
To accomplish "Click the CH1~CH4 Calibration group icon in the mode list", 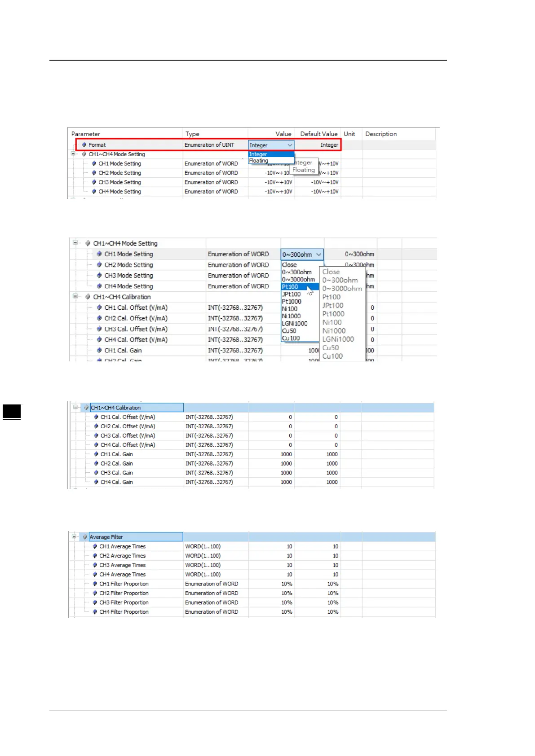I will 88,297.
